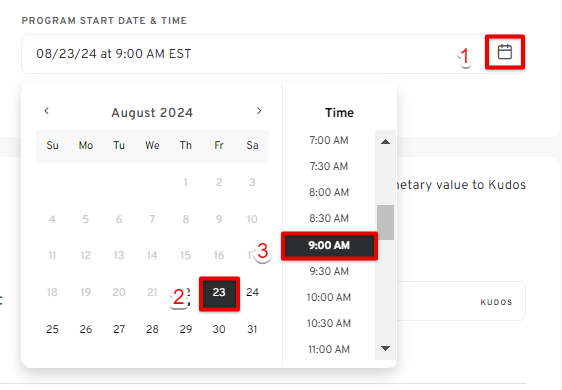Select August 23 in the calendar
The height and width of the screenshot is (390, 562).
click(x=219, y=292)
